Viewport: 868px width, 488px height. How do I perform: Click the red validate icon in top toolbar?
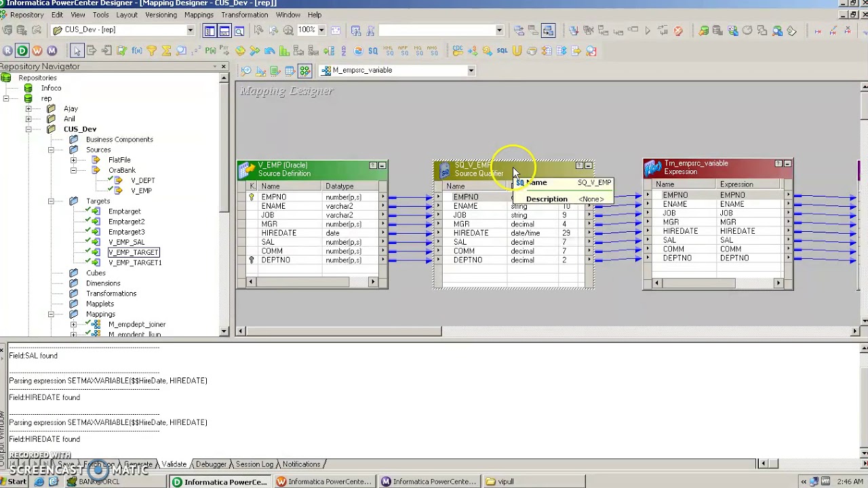pos(678,30)
